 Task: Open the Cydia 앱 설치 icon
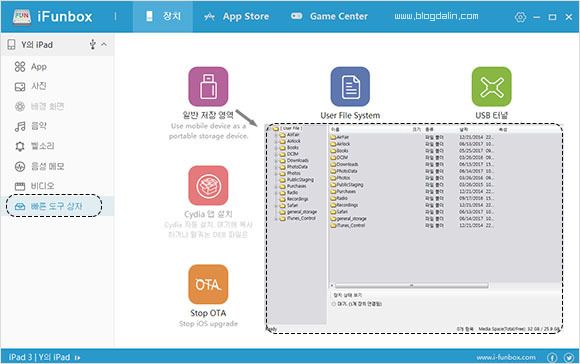click(208, 185)
